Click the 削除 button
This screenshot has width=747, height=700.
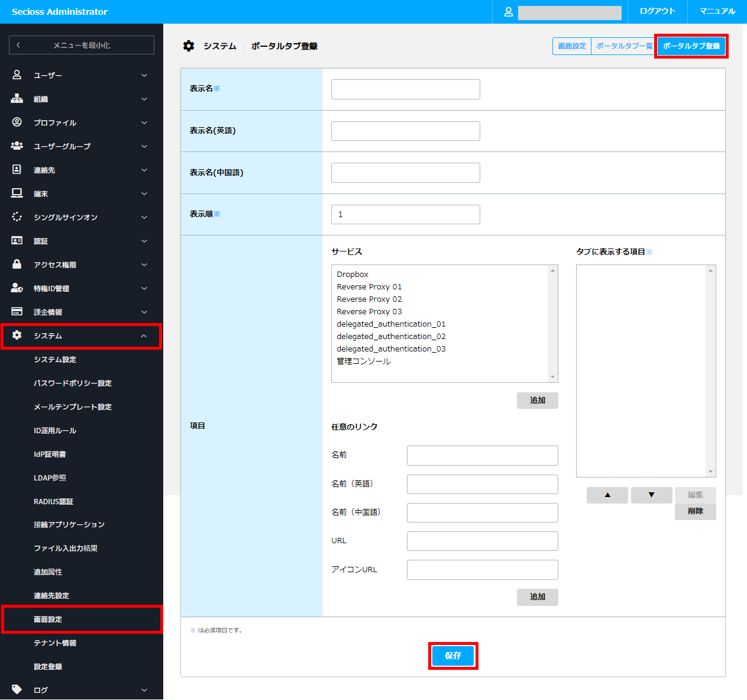point(696,512)
